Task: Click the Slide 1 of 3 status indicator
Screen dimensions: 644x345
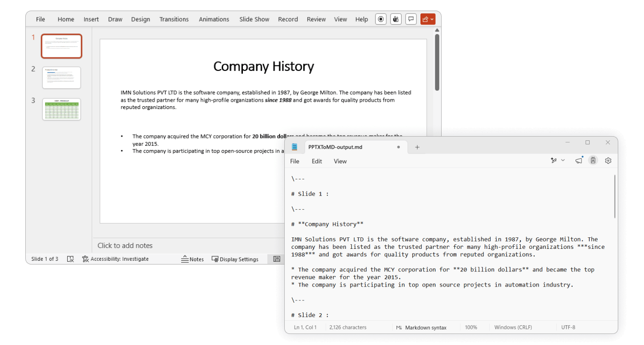Action: pyautogui.click(x=45, y=259)
